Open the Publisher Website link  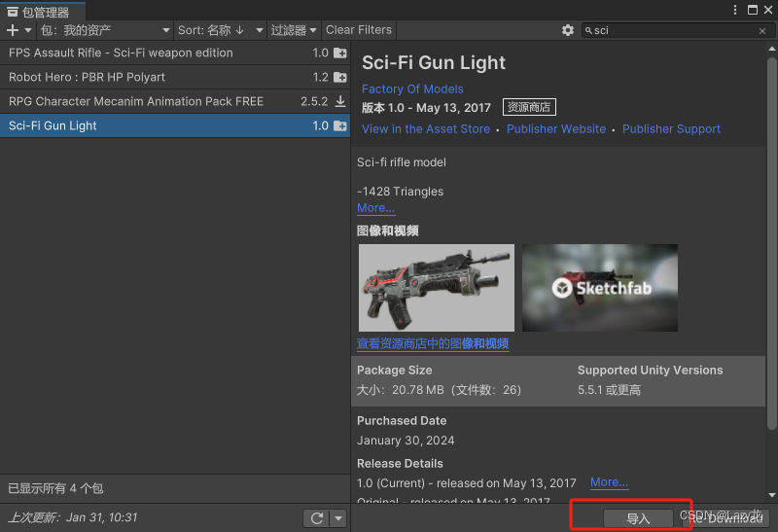[x=556, y=129]
